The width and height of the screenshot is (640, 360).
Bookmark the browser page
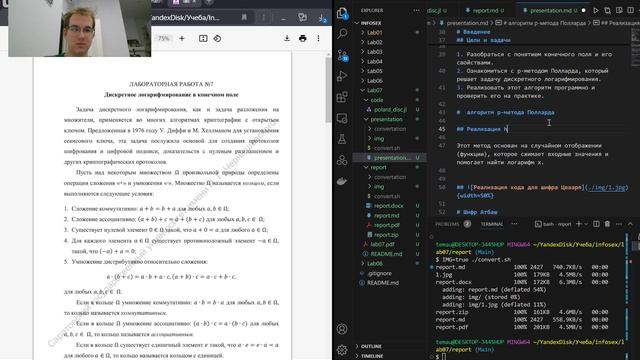244,17
